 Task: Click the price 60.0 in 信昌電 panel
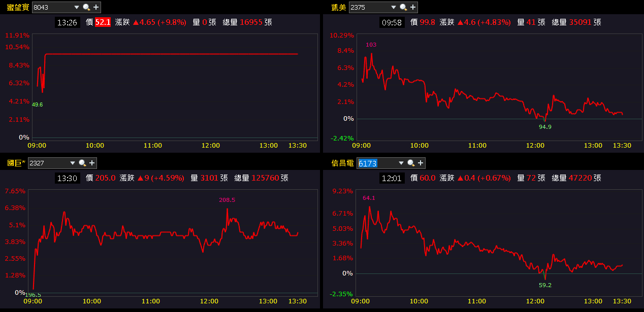[x=428, y=178]
